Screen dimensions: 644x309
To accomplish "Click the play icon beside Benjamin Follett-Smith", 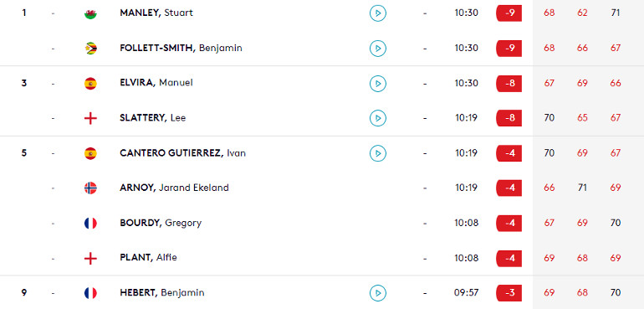I will coord(377,48).
